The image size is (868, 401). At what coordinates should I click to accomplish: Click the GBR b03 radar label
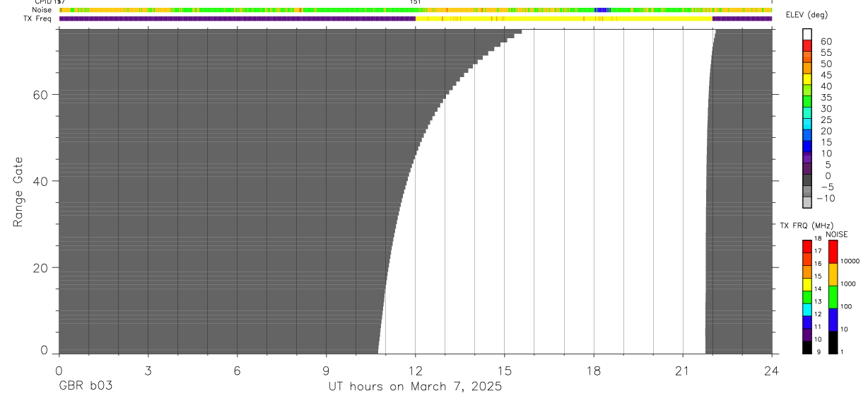coord(86,386)
